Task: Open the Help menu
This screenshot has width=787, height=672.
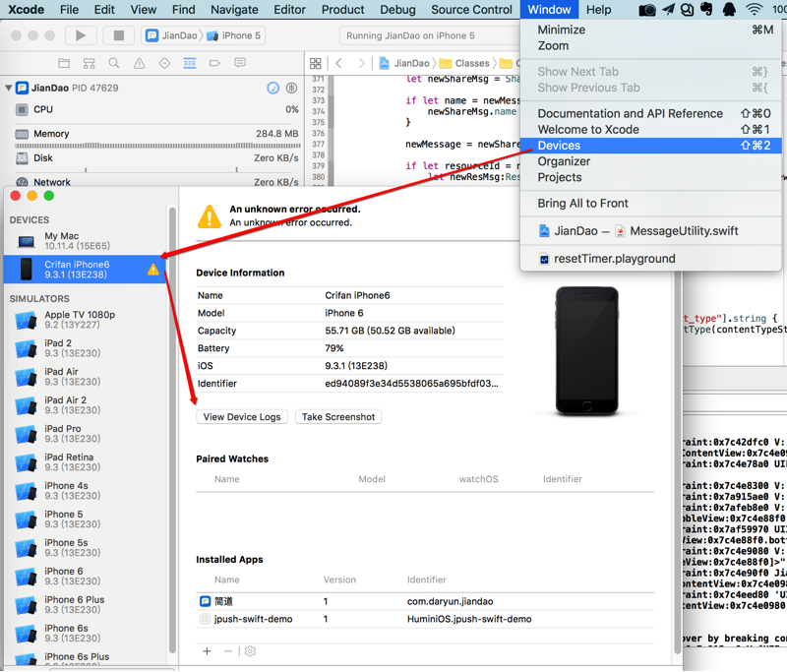Action: [599, 10]
